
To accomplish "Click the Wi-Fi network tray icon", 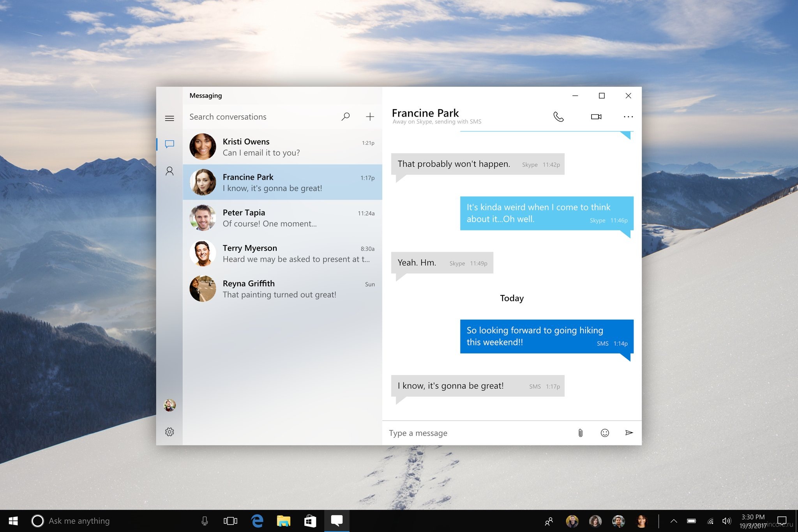I will (710, 521).
